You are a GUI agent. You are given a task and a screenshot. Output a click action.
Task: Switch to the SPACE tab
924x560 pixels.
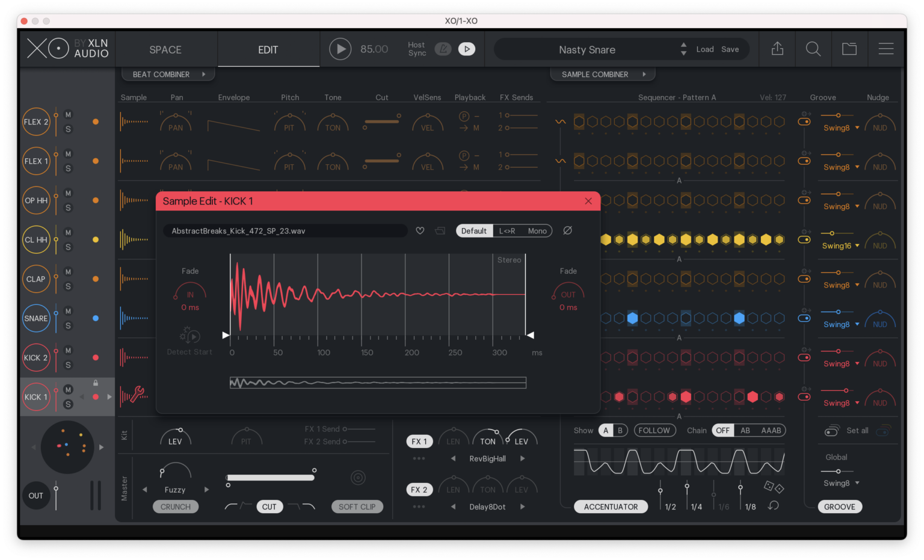(165, 49)
